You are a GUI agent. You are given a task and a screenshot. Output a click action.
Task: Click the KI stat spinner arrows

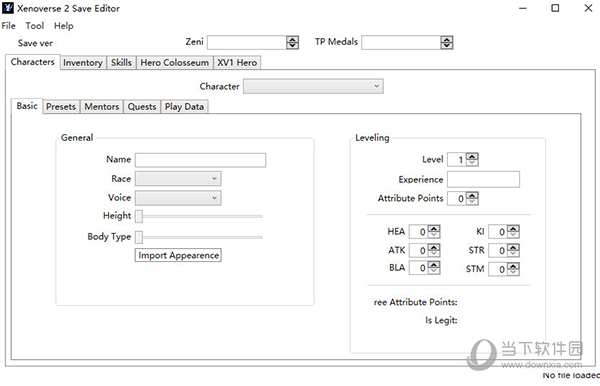point(513,231)
